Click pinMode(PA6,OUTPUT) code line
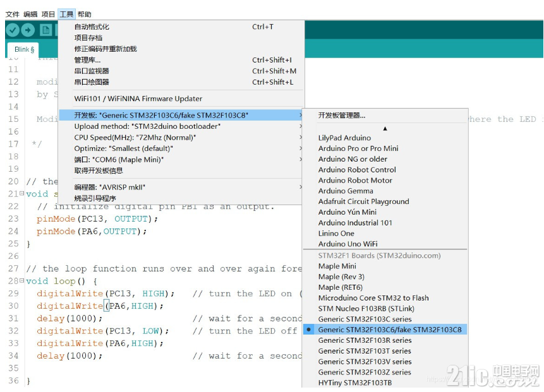Screen dimensions: 544x392 pos(92,232)
